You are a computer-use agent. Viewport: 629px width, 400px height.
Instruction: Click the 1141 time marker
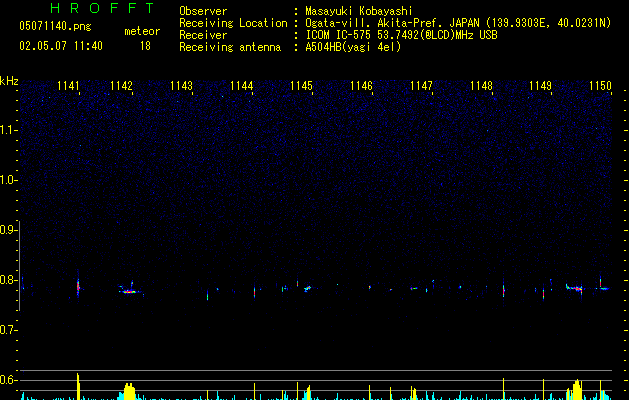[69, 86]
